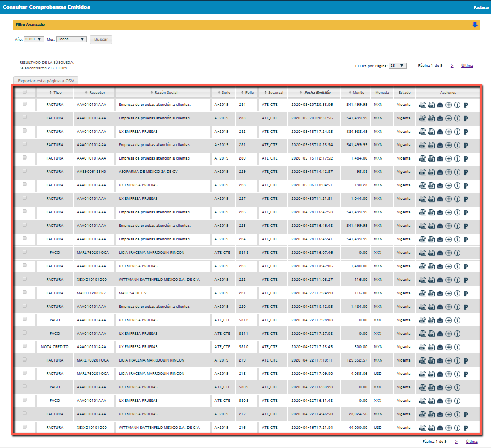Tick checkbox for ASOFARMA DE MEXICO row
This screenshot has height=448, width=491.
(25, 171)
